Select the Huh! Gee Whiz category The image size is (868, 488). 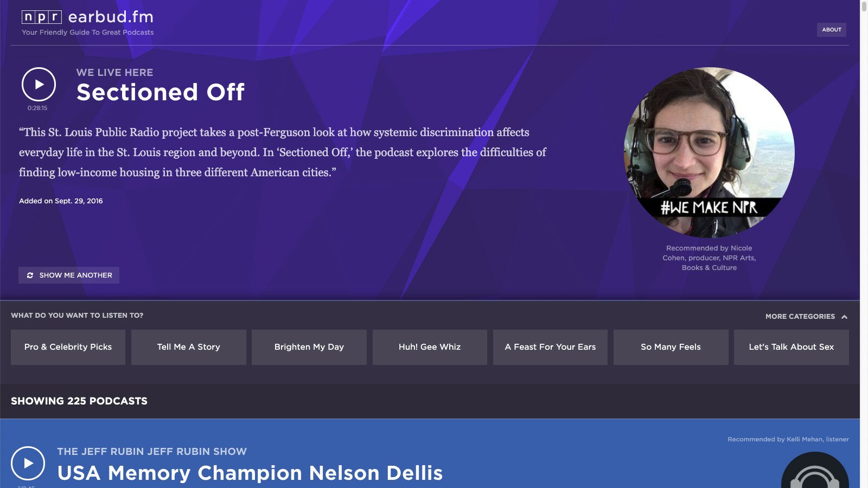pos(429,347)
